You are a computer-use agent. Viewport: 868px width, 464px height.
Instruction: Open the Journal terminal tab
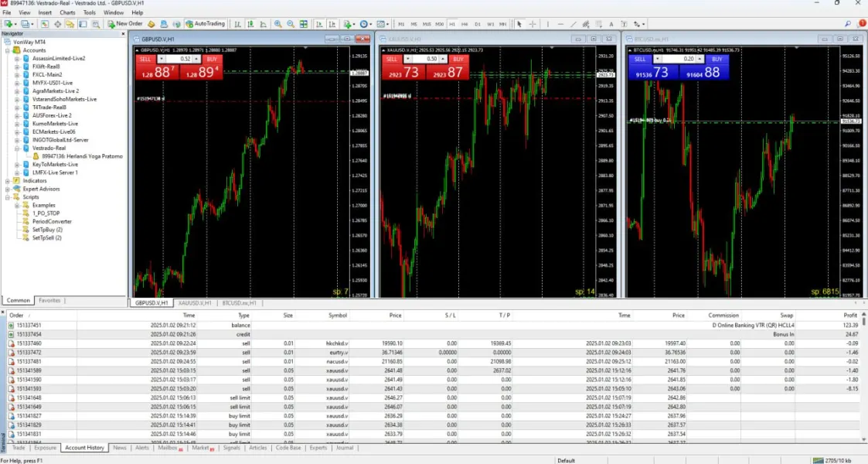pyautogui.click(x=344, y=448)
